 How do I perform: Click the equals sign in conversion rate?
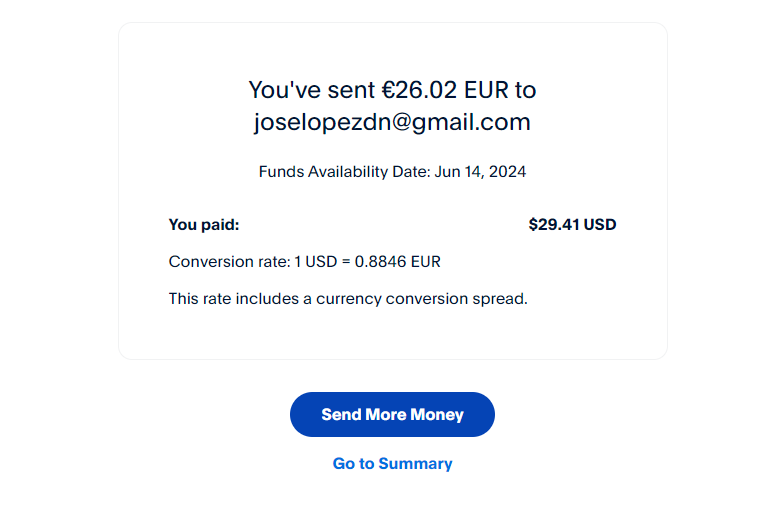346,262
